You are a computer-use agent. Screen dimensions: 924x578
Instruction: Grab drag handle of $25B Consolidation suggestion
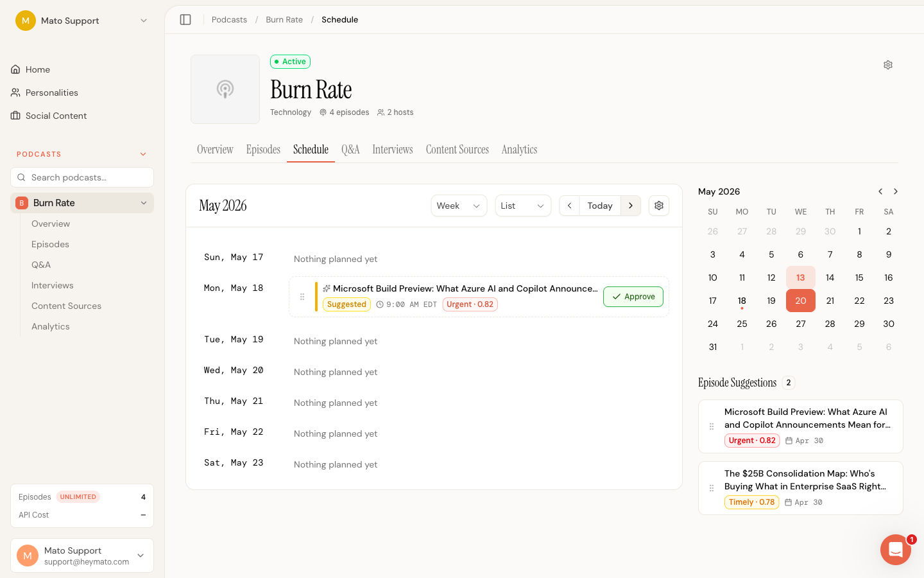coord(712,488)
